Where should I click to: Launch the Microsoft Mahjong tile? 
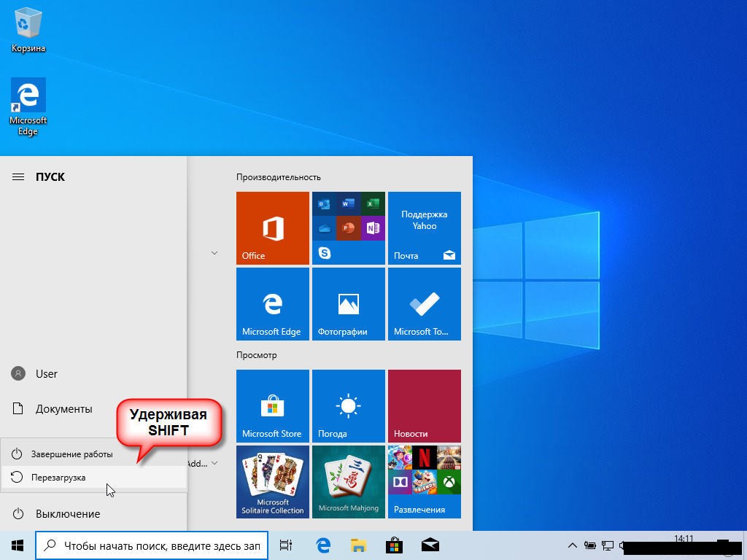point(348,482)
